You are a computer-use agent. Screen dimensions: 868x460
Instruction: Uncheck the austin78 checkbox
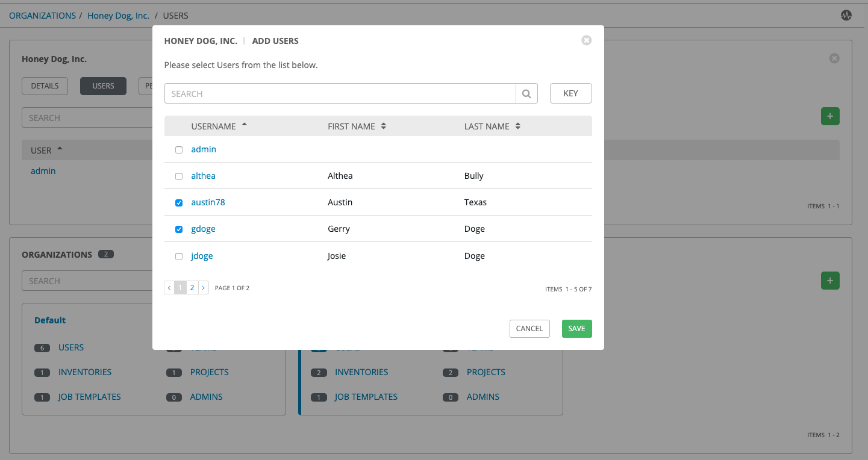click(179, 203)
